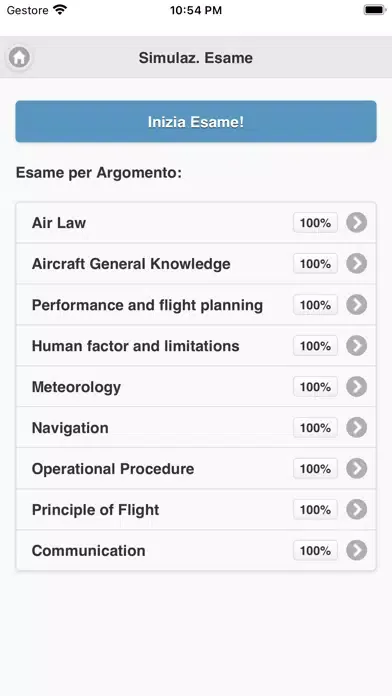Expand Operational Procedure via its chevron
The height and width of the screenshot is (696, 392).
coord(356,469)
